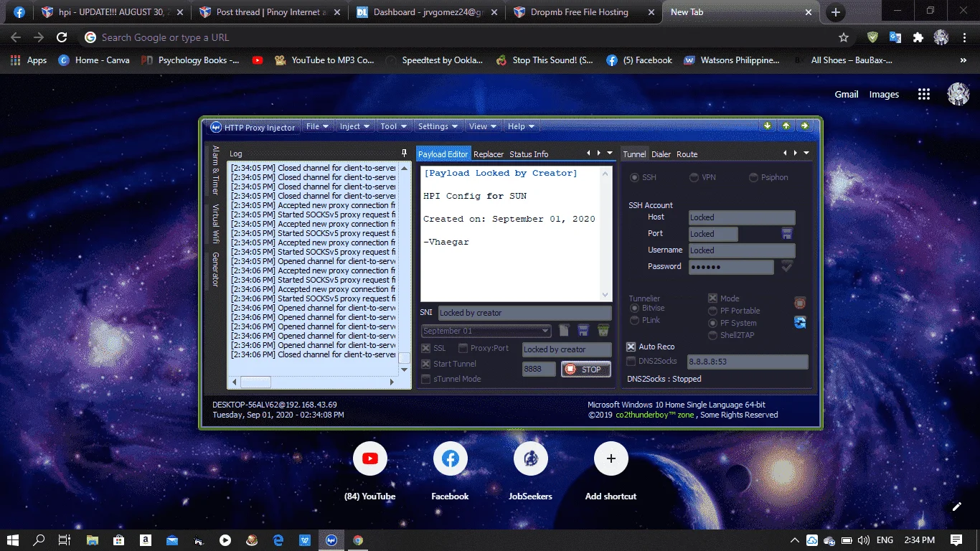Toggle the Mode checkbox

pyautogui.click(x=713, y=298)
